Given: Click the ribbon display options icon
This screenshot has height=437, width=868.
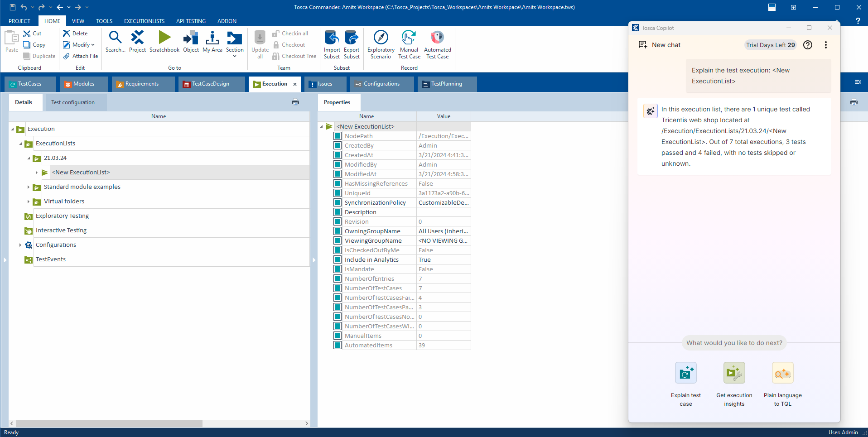Looking at the screenshot, I should (793, 7).
